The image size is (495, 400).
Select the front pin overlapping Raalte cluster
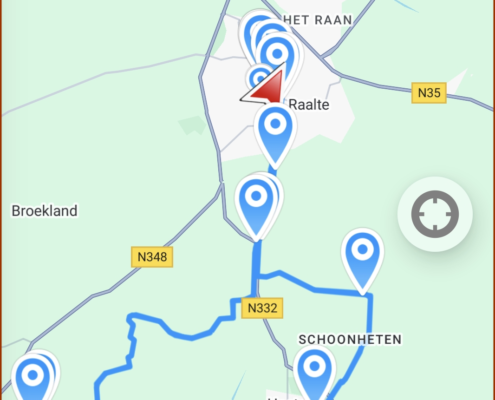pos(277,55)
